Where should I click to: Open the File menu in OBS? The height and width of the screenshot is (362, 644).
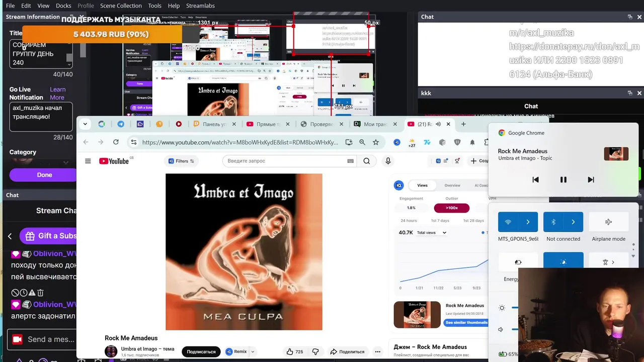(x=10, y=6)
